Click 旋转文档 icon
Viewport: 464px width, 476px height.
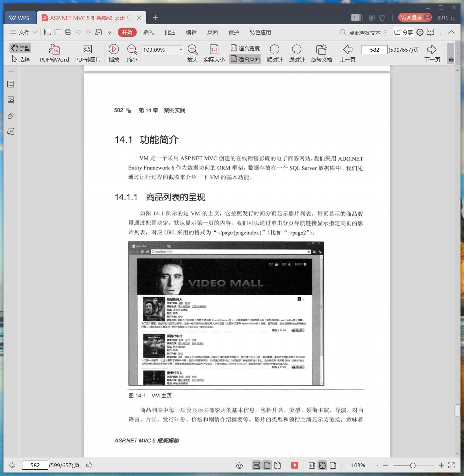point(321,49)
